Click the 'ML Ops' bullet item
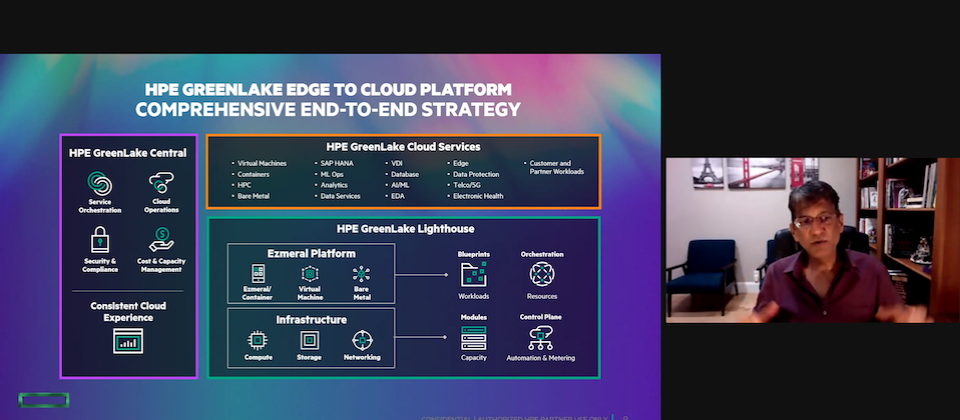The width and height of the screenshot is (960, 420). click(x=332, y=174)
